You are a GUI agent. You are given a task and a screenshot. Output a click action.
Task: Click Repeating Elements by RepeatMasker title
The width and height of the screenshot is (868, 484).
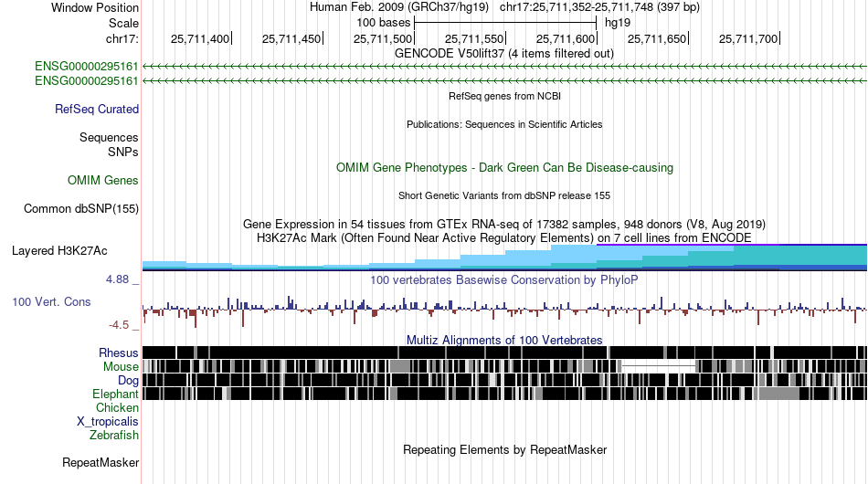[x=504, y=449]
